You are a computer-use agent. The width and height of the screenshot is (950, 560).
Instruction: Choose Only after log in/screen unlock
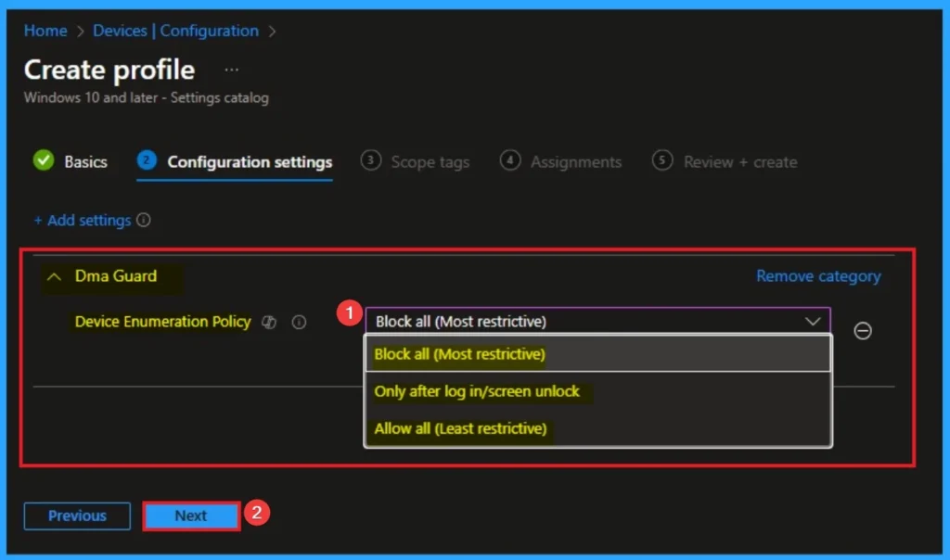tap(477, 391)
